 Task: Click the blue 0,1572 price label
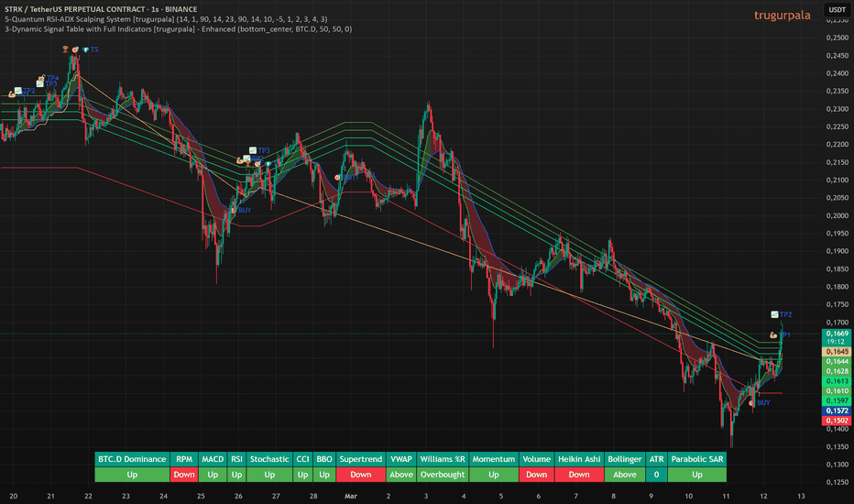(837, 411)
